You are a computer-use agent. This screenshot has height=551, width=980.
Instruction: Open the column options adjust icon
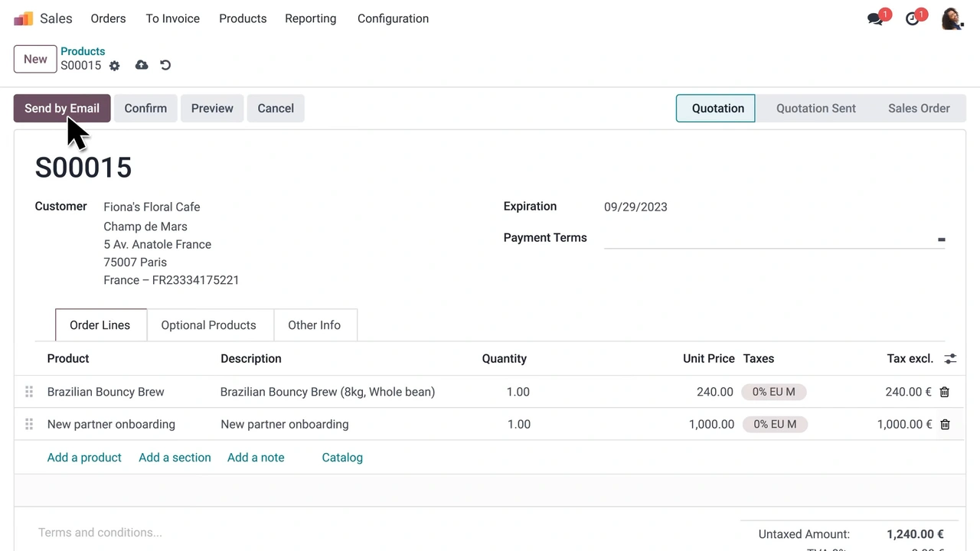[950, 359]
